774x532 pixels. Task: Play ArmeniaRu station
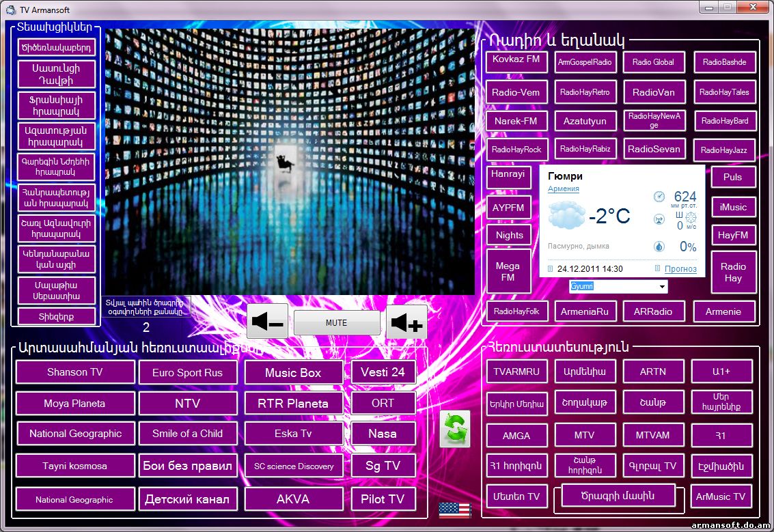[585, 311]
